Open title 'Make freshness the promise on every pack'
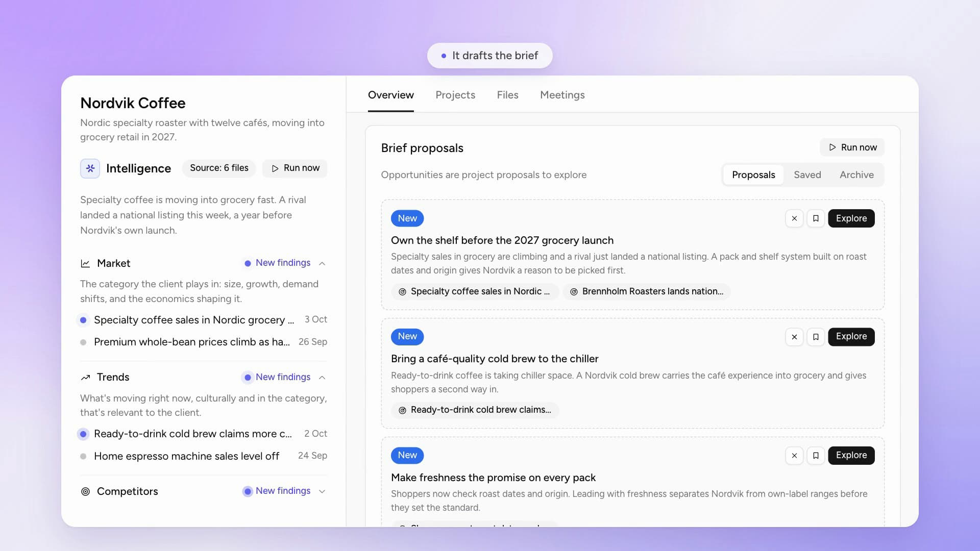Viewport: 980px width, 551px height. (493, 478)
